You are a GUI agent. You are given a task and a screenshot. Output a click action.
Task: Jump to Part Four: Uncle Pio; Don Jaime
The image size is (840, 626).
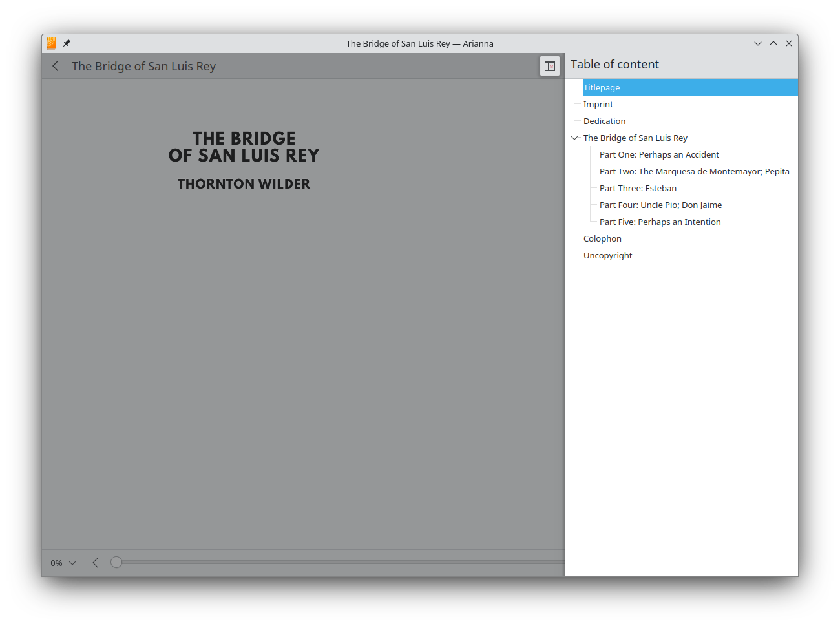pos(660,205)
